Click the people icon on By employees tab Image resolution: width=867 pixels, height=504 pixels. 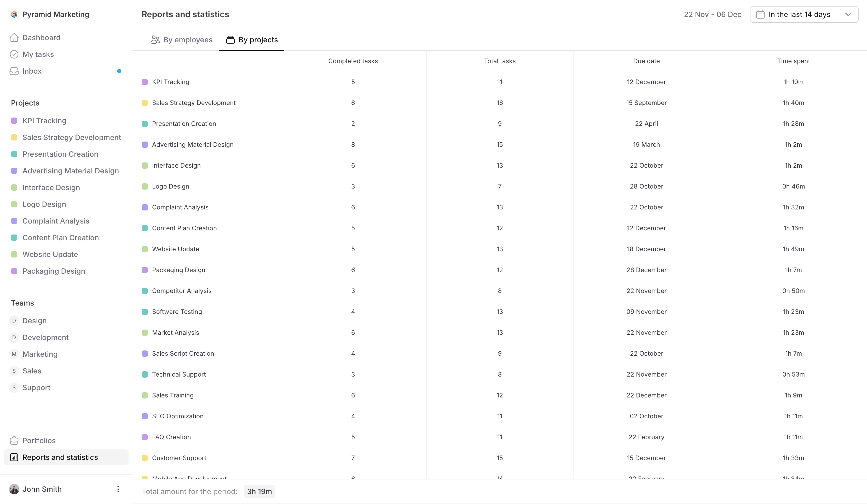click(x=155, y=39)
